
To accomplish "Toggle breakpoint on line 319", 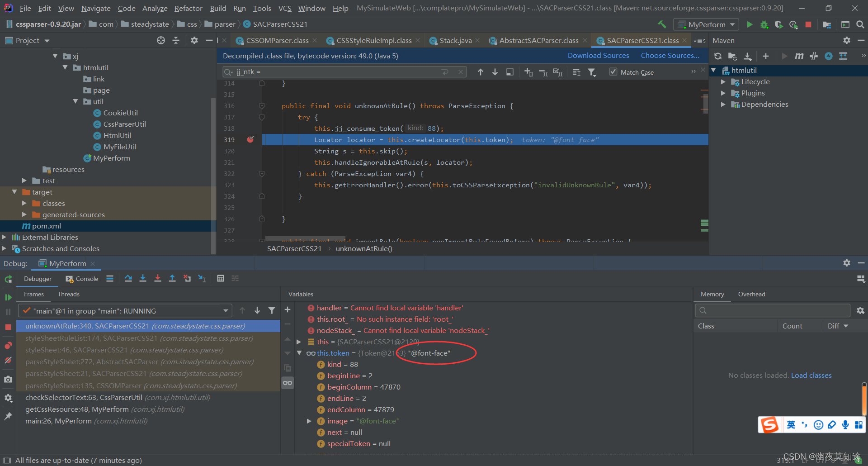I will (x=250, y=140).
